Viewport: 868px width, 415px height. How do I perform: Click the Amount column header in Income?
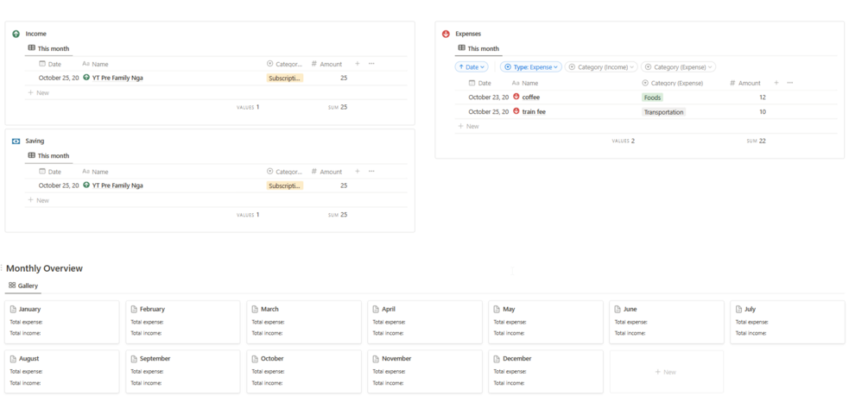coord(327,64)
